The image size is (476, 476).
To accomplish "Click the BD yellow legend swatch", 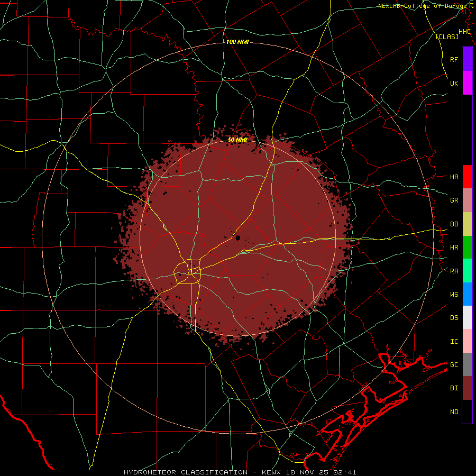I will 467,224.
